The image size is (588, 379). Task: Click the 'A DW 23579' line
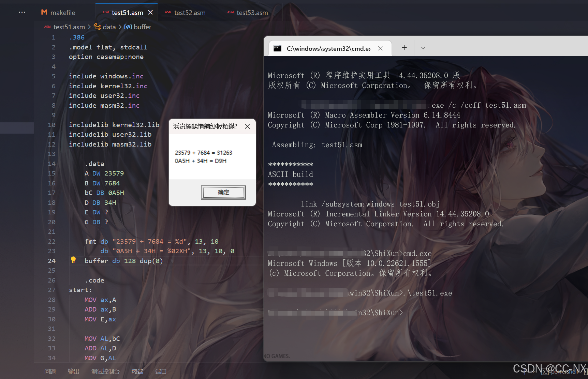click(x=104, y=173)
